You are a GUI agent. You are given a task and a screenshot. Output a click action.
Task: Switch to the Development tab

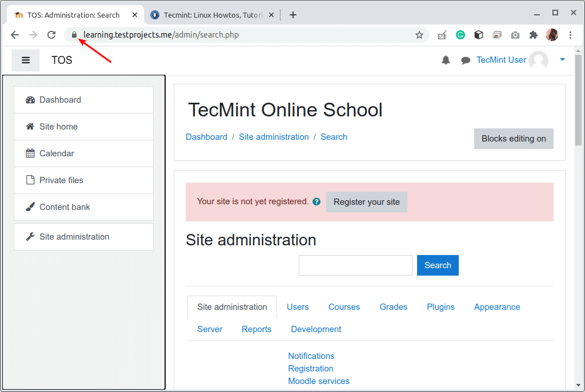pos(316,329)
